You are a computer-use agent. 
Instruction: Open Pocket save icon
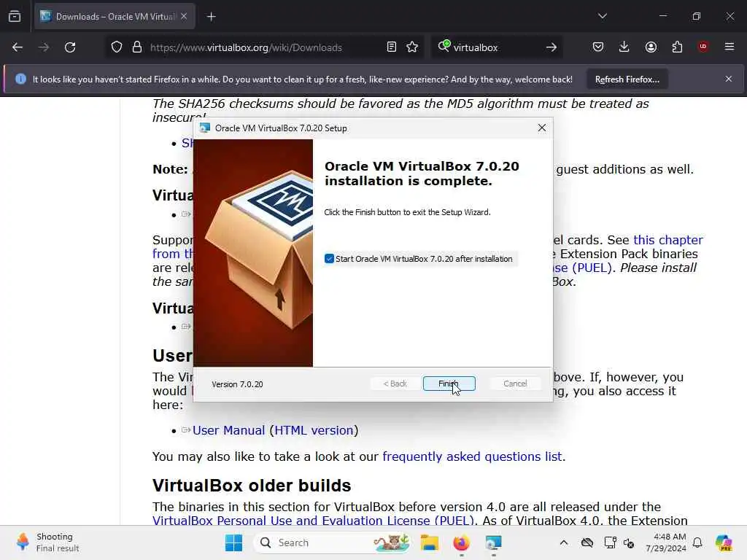pyautogui.click(x=598, y=47)
